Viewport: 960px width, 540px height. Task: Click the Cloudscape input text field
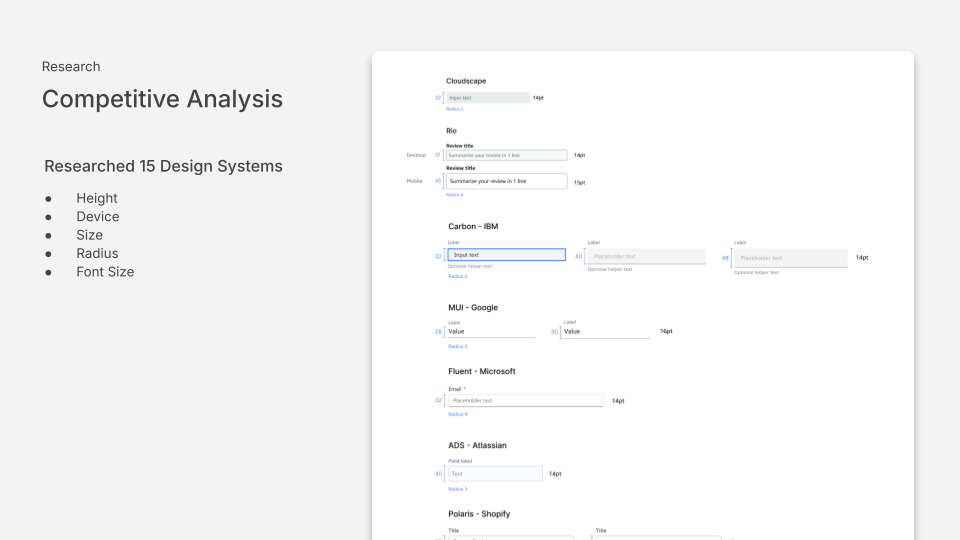pyautogui.click(x=487, y=98)
